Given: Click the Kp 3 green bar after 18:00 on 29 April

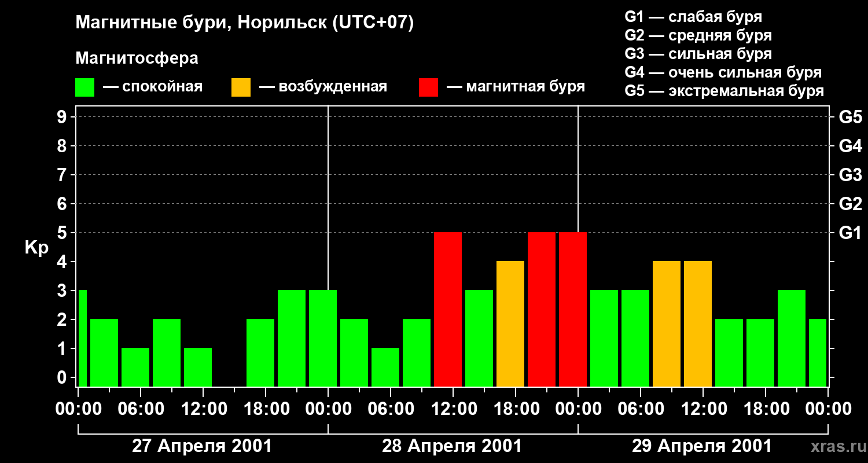Looking at the screenshot, I should click(792, 339).
